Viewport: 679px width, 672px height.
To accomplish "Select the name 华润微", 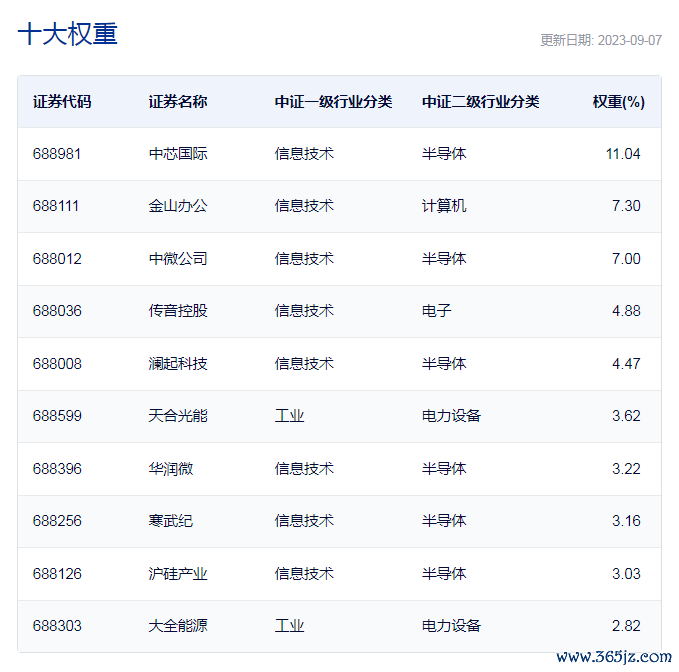I will [x=171, y=469].
